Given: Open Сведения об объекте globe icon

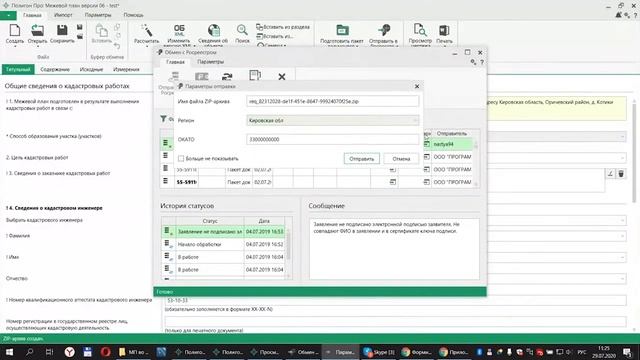Looking at the screenshot, I should (x=213, y=31).
